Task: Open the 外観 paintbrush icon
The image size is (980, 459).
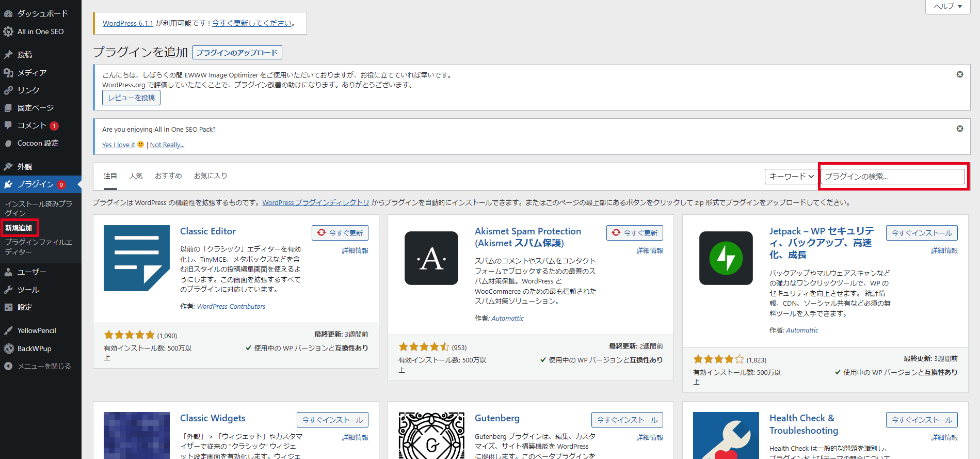Action: click(8, 167)
